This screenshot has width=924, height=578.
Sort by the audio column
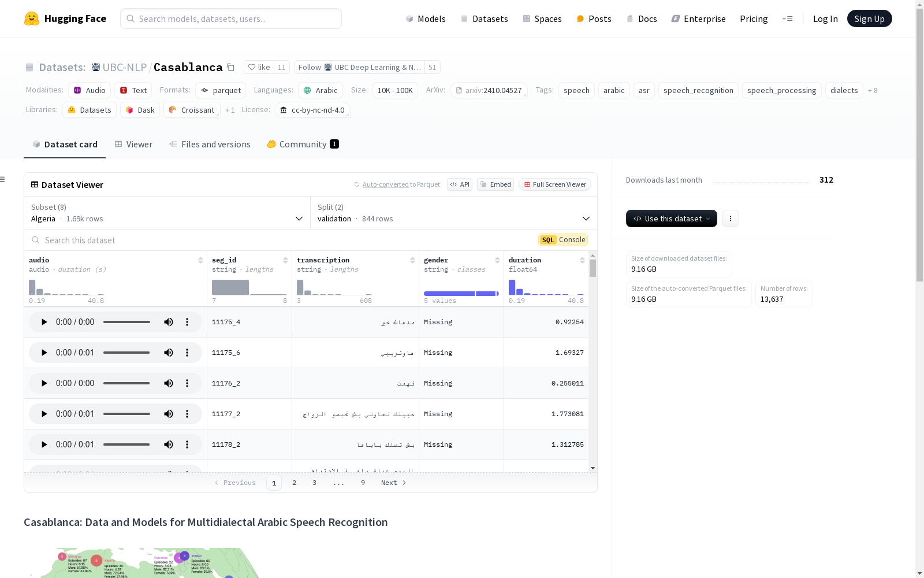click(x=200, y=260)
